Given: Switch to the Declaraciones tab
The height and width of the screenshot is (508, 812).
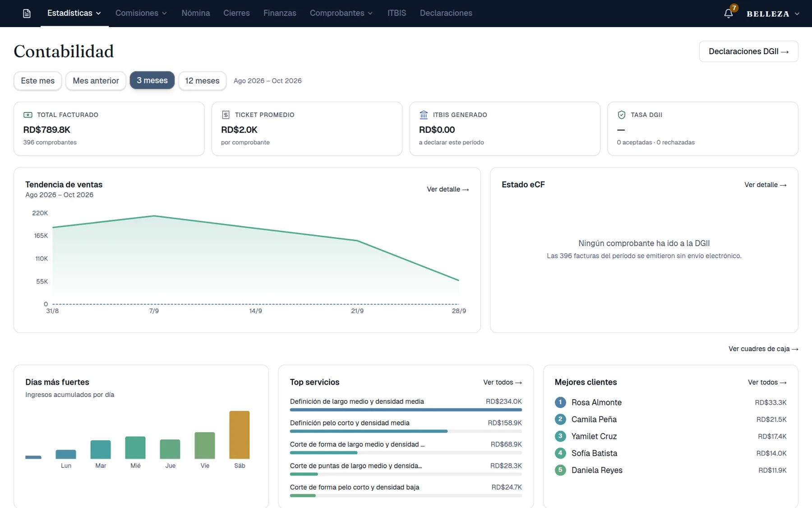Looking at the screenshot, I should click(x=446, y=13).
